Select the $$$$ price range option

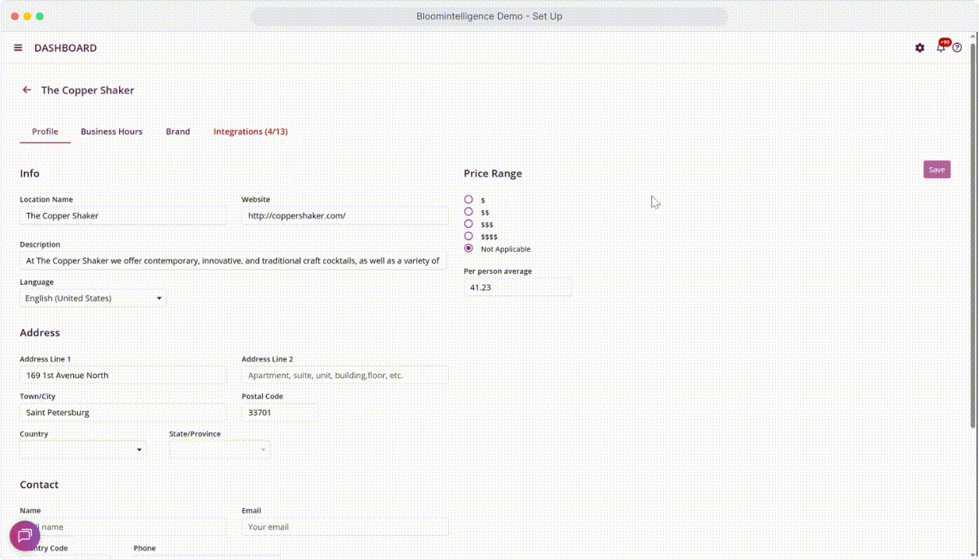coord(468,236)
